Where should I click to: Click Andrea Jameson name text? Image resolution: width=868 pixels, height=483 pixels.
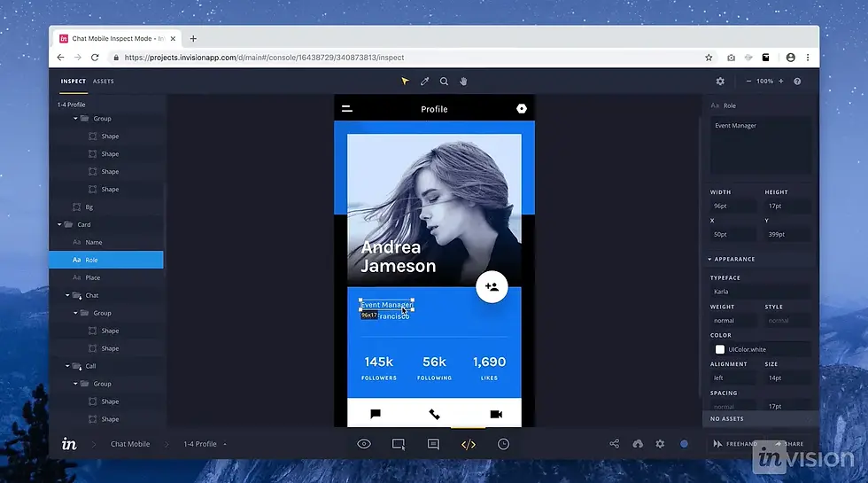click(398, 257)
